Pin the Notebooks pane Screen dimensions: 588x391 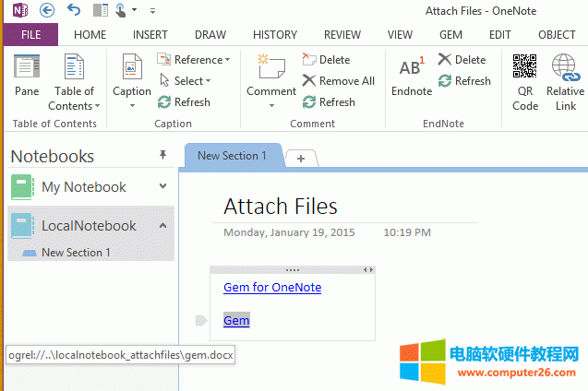pos(162,155)
